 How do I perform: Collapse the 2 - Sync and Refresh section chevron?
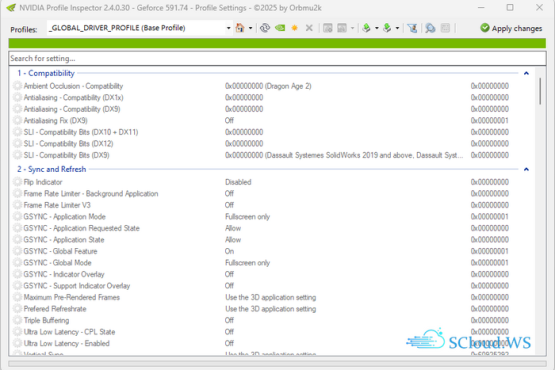(x=526, y=169)
